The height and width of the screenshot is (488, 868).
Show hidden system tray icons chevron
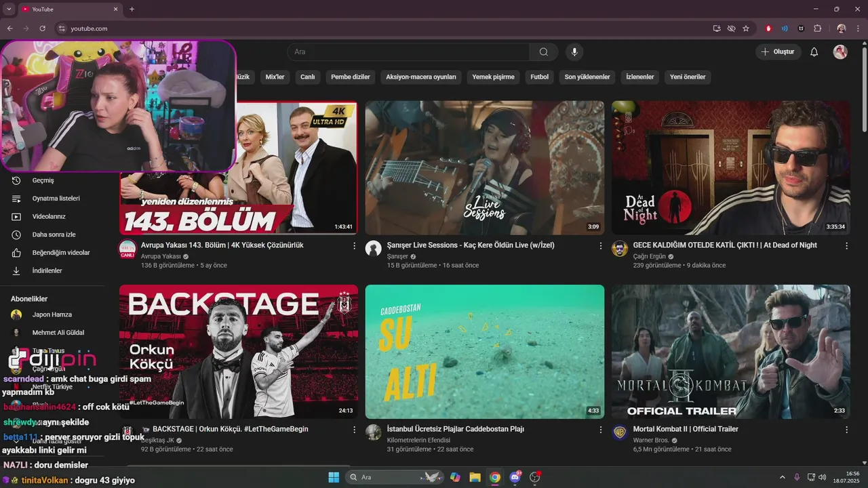pos(782,477)
